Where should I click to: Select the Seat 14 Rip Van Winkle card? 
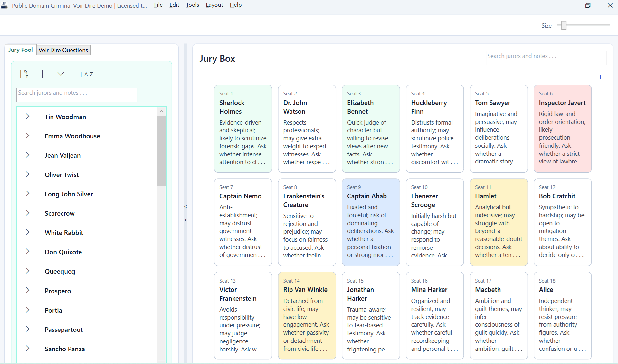click(x=307, y=316)
